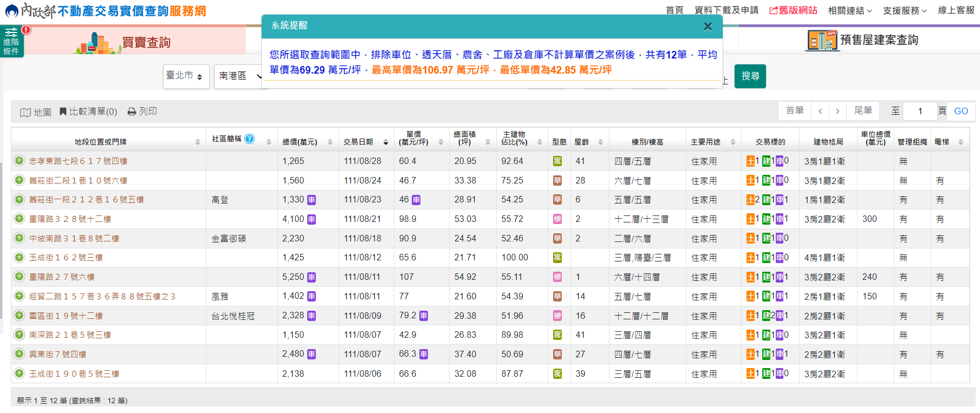This screenshot has width=980, height=413.
Task: Jump to 尾筆 last record
Action: tap(863, 110)
